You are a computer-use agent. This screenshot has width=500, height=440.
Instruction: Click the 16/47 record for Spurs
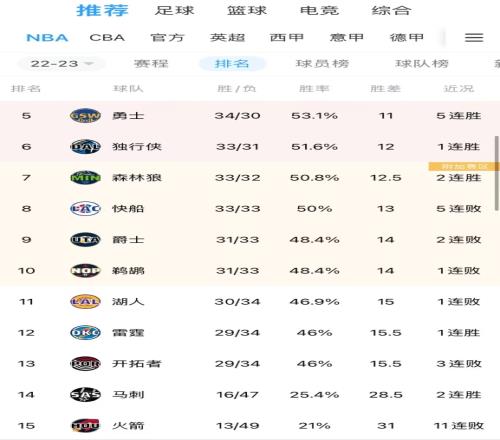click(237, 395)
